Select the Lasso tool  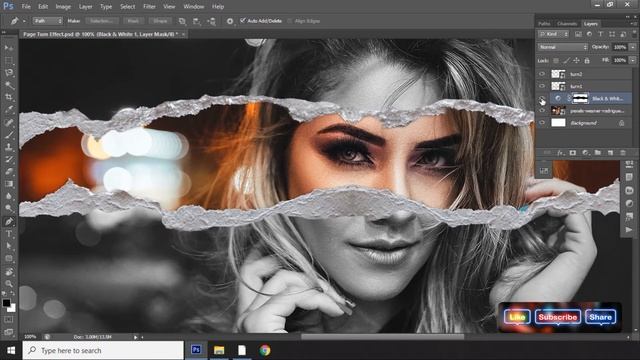(x=9, y=73)
